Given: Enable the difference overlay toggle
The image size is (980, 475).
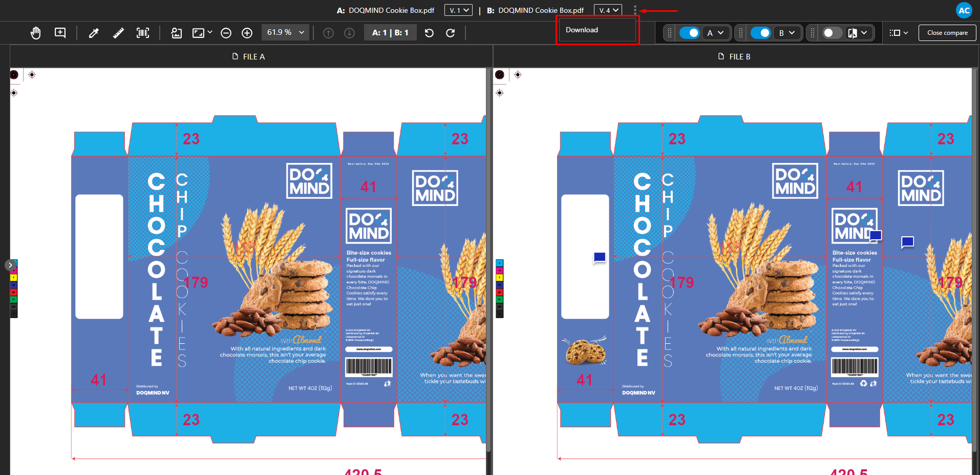Looking at the screenshot, I should coord(832,33).
